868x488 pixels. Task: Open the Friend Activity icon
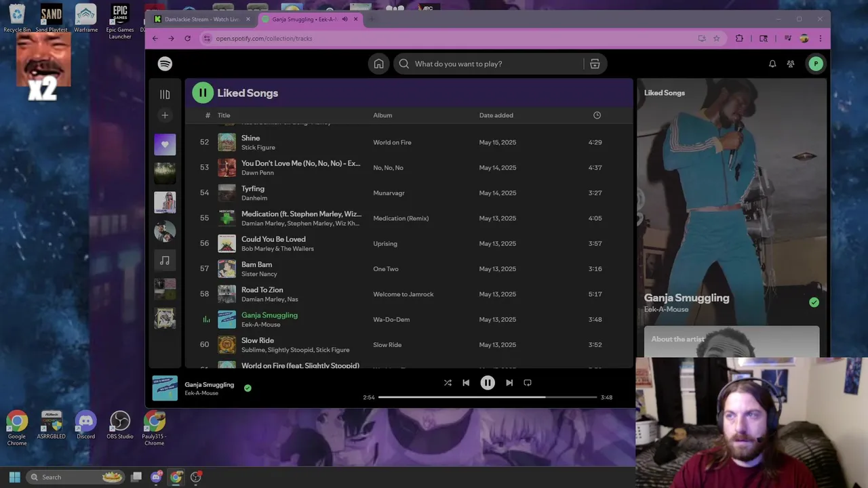click(x=791, y=64)
